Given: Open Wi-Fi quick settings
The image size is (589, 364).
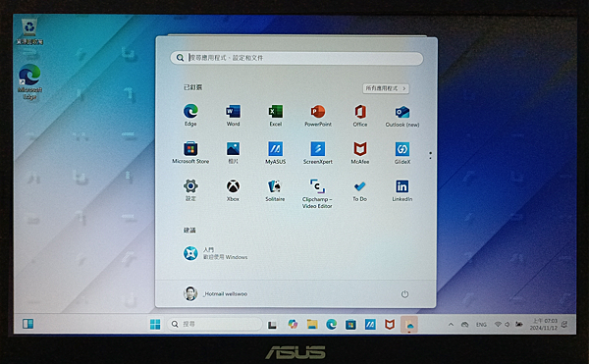Looking at the screenshot, I should coord(498,324).
